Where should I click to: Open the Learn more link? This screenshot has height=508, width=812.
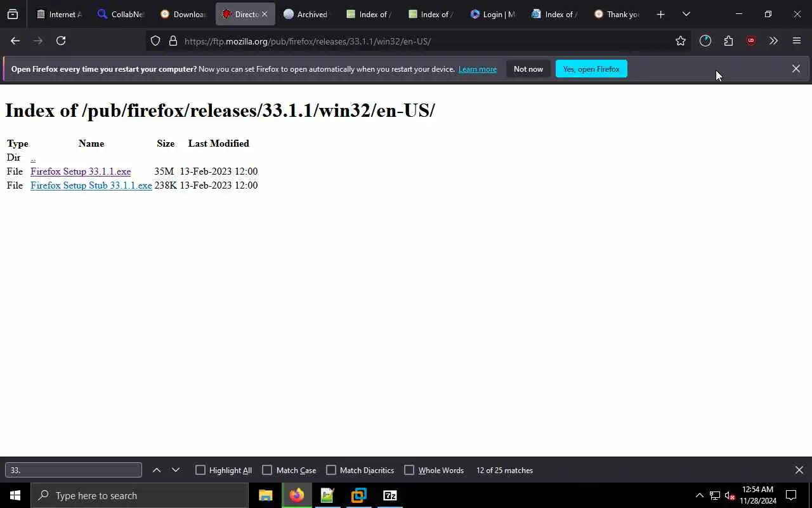[x=478, y=69]
